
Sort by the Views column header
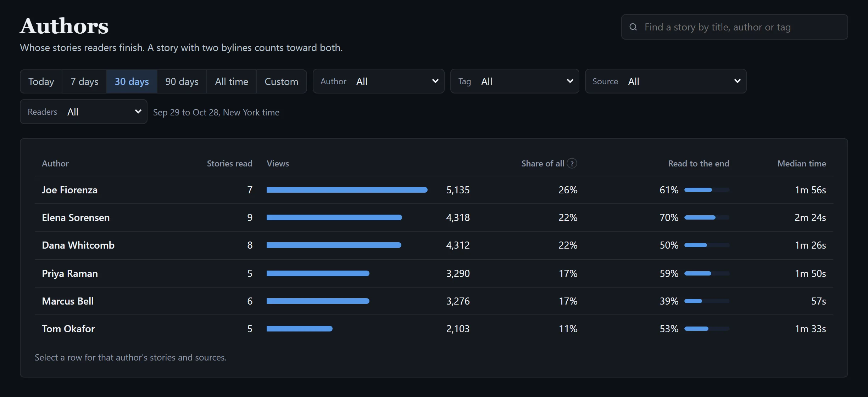tap(278, 163)
